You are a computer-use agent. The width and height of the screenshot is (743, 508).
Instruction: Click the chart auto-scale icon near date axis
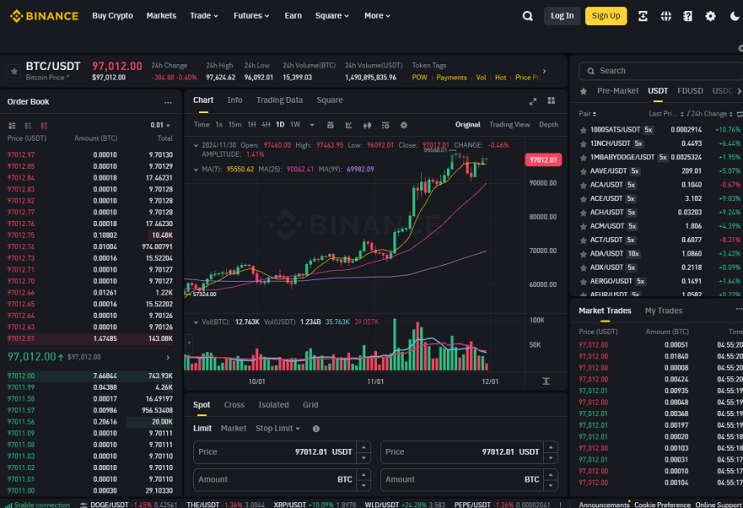coord(546,381)
